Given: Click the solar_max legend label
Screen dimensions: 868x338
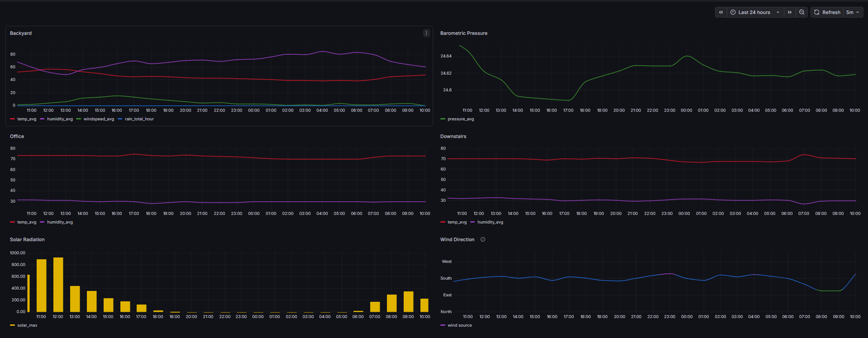Looking at the screenshot, I should 27,325.
